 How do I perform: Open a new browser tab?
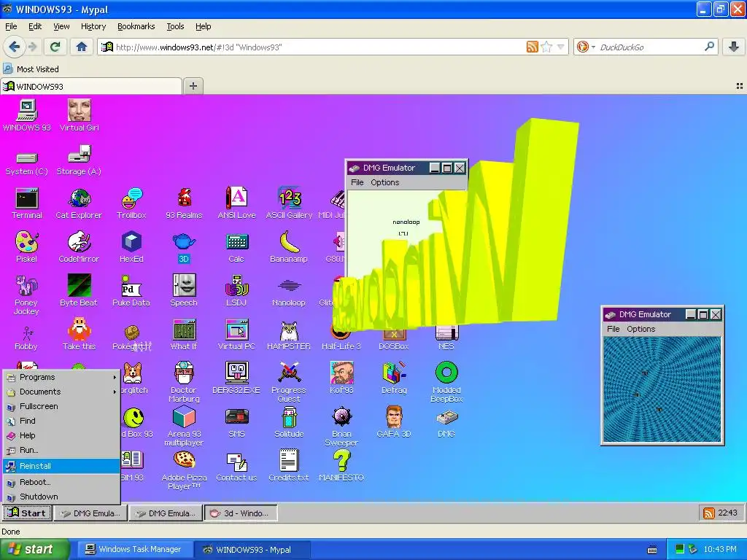tap(193, 86)
